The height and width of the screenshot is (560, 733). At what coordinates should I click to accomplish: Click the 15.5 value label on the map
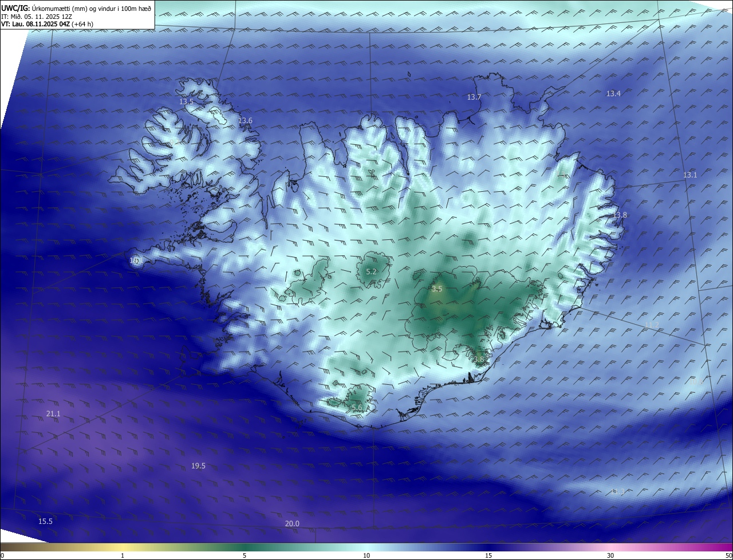45,521
